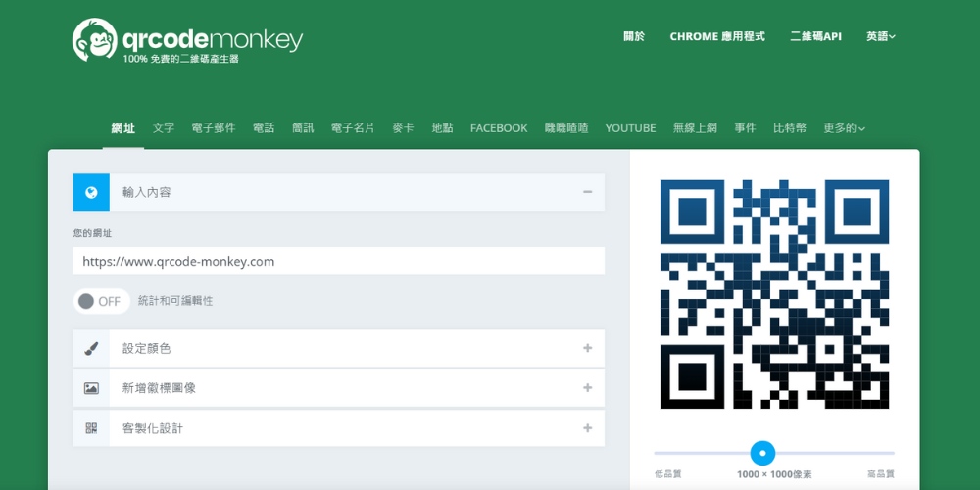The height and width of the screenshot is (490, 980).
Task: Click the 輸入內容 section title
Action: [x=146, y=192]
